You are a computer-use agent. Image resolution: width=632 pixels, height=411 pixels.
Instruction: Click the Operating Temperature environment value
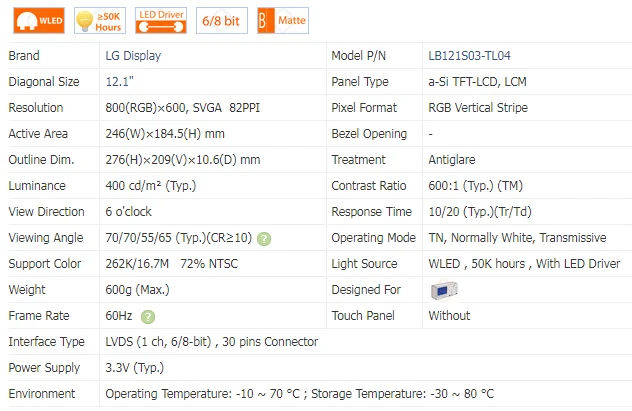[299, 394]
